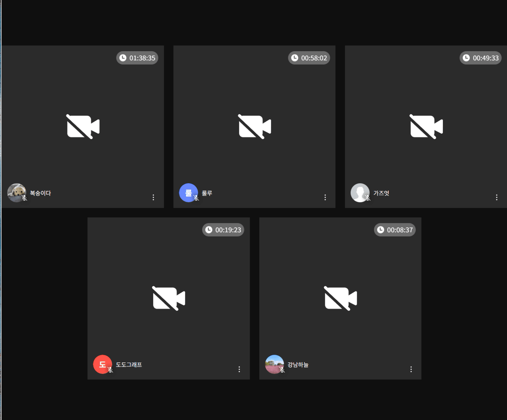Click the camera-off icon in 강남하늘's tile
The height and width of the screenshot is (420, 507).
click(x=340, y=298)
